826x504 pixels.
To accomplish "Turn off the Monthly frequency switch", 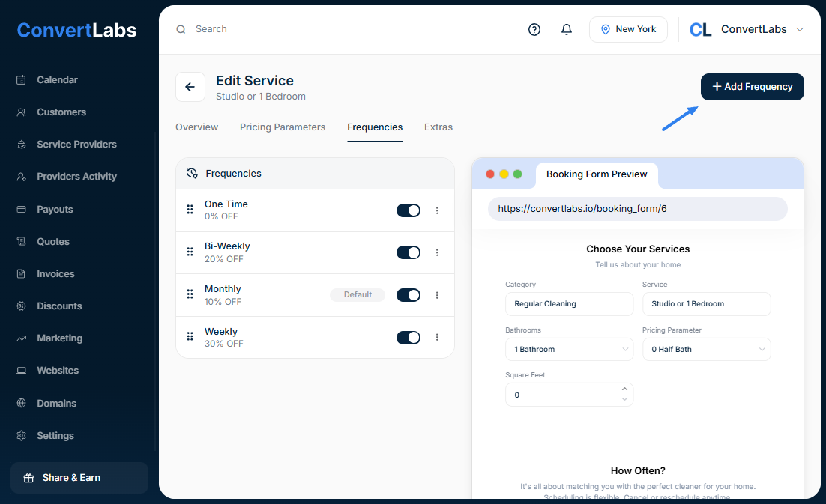I will tap(409, 295).
